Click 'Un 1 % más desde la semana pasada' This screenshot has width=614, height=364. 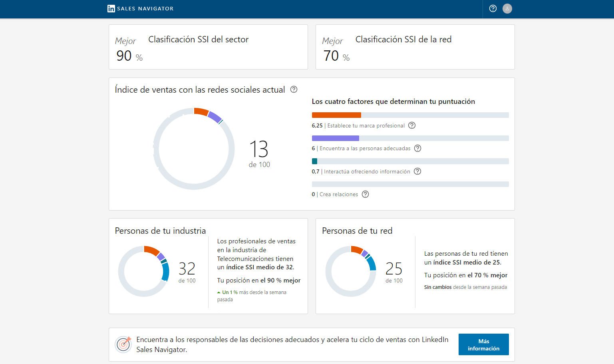(x=252, y=296)
